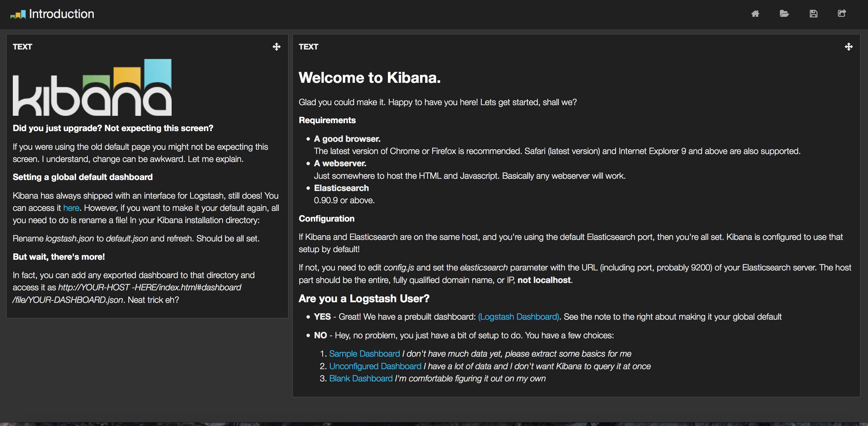Click the Configuration heading
Screen dimensions: 868x426
point(326,219)
